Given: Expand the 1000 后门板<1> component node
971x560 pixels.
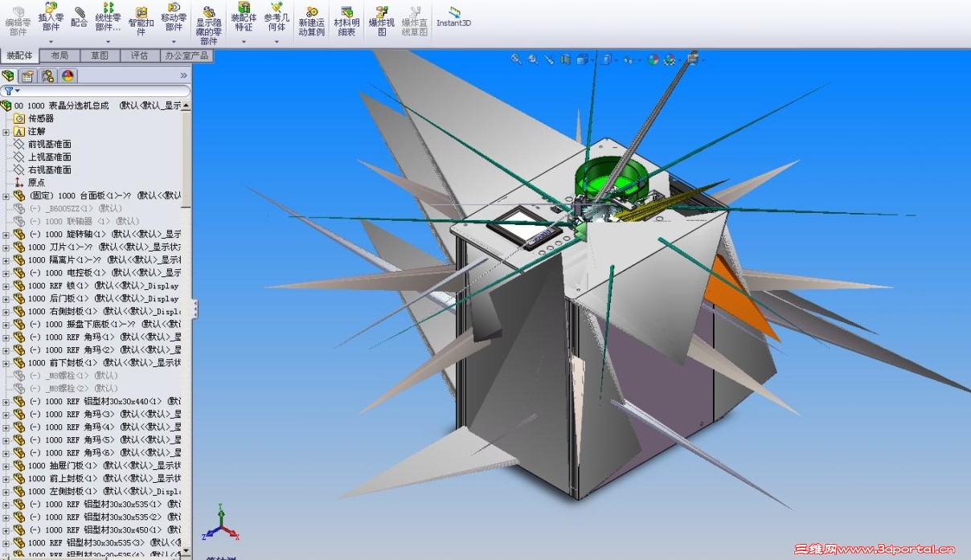Looking at the screenshot, I should coord(6,299).
